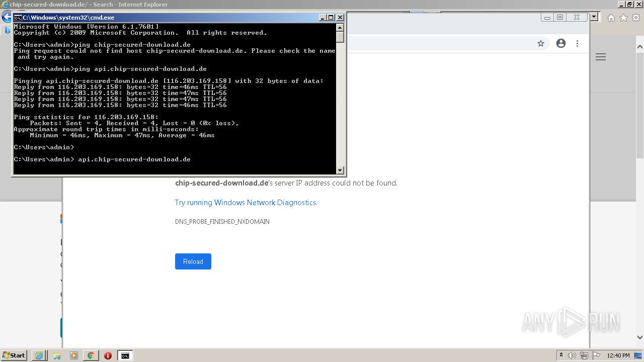This screenshot has width=644, height=362.
Task: Open Internet Explorer favorites star
Action: coord(623,18)
